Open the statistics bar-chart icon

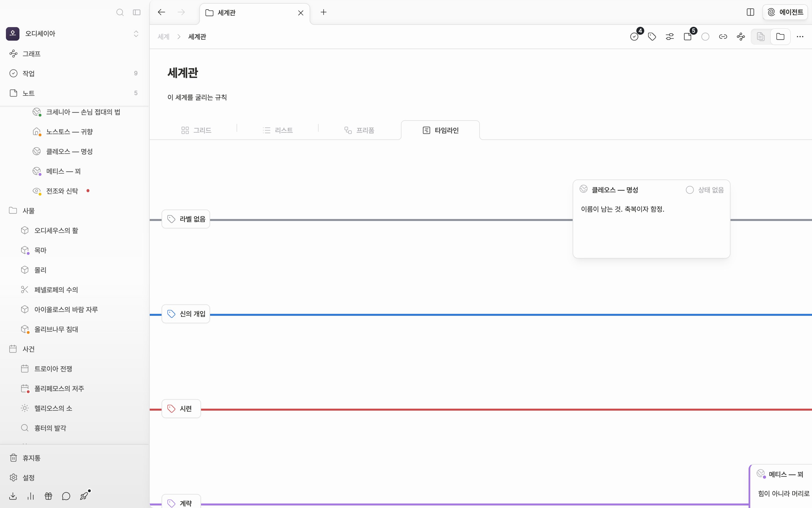(x=30, y=496)
